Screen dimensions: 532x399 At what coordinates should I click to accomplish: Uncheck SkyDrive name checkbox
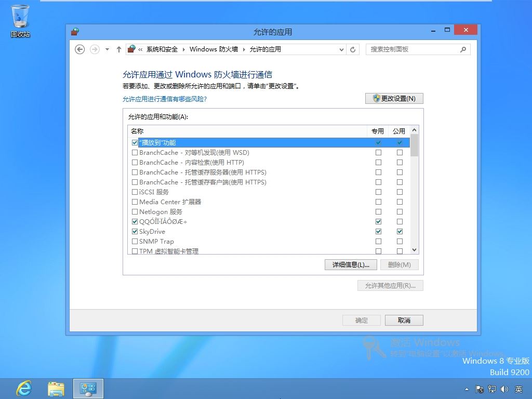point(135,231)
